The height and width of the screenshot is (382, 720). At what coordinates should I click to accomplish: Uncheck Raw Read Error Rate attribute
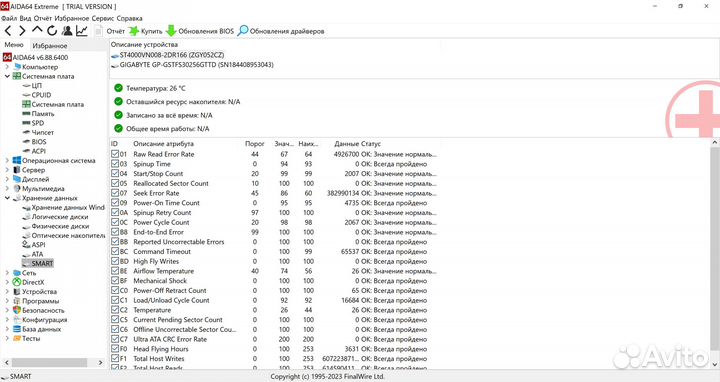coord(115,154)
